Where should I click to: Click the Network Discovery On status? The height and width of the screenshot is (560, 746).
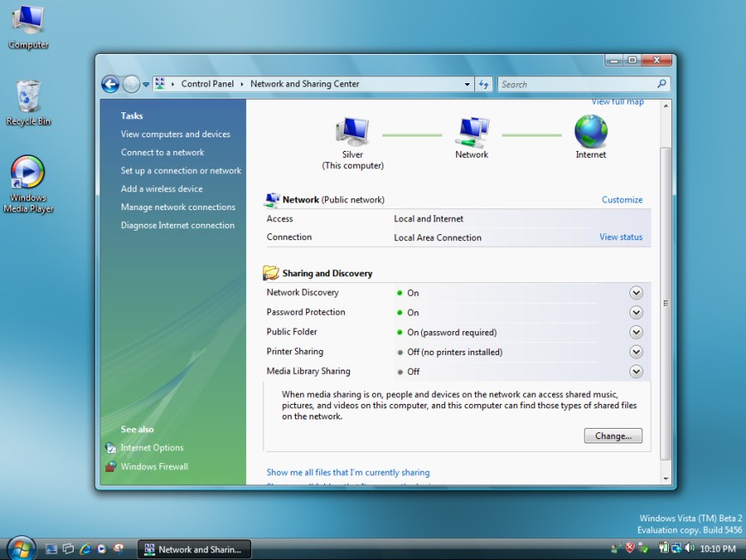408,293
